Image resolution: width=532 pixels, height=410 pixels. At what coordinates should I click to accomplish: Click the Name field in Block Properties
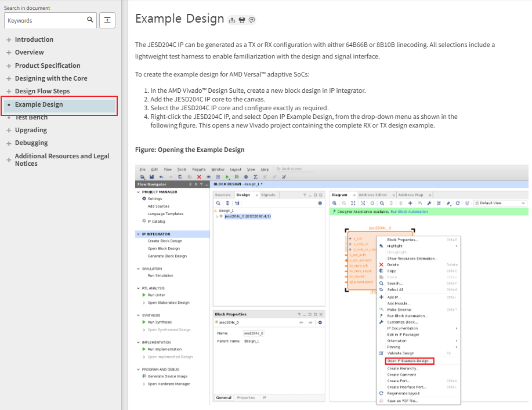click(254, 333)
